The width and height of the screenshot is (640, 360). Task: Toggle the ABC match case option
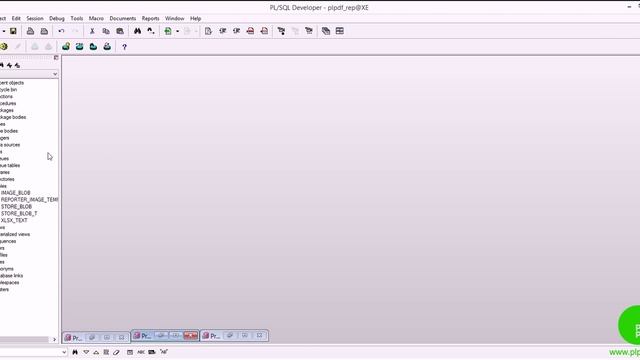tap(141, 352)
